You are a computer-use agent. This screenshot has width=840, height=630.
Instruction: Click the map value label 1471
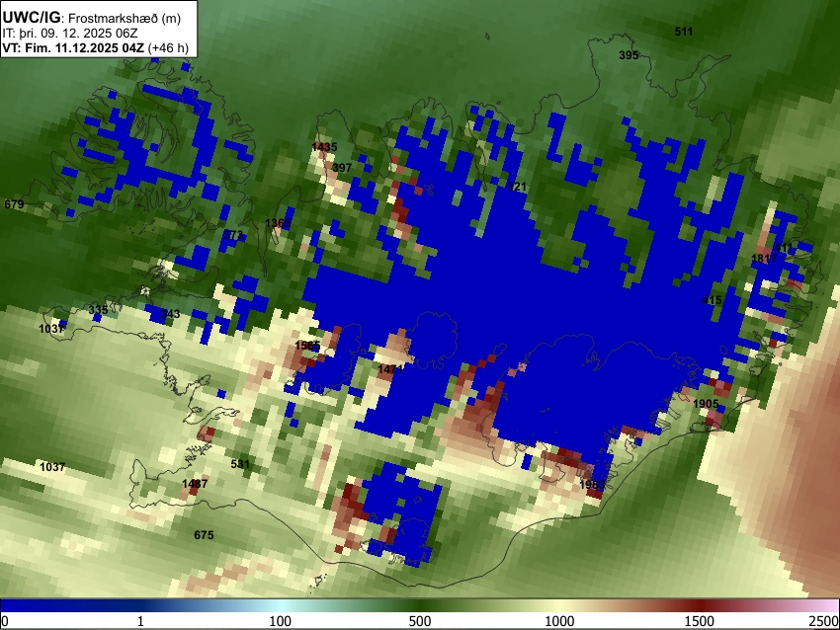click(x=390, y=369)
